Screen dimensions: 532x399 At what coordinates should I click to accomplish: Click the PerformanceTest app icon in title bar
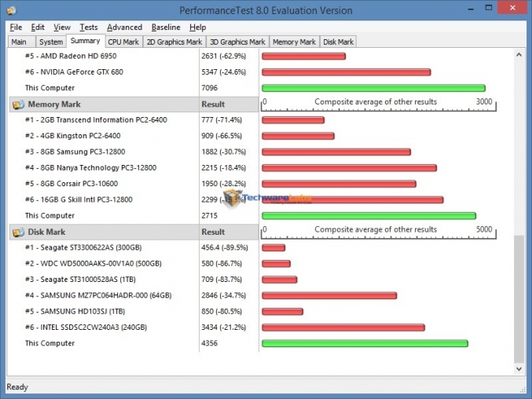click(11, 10)
